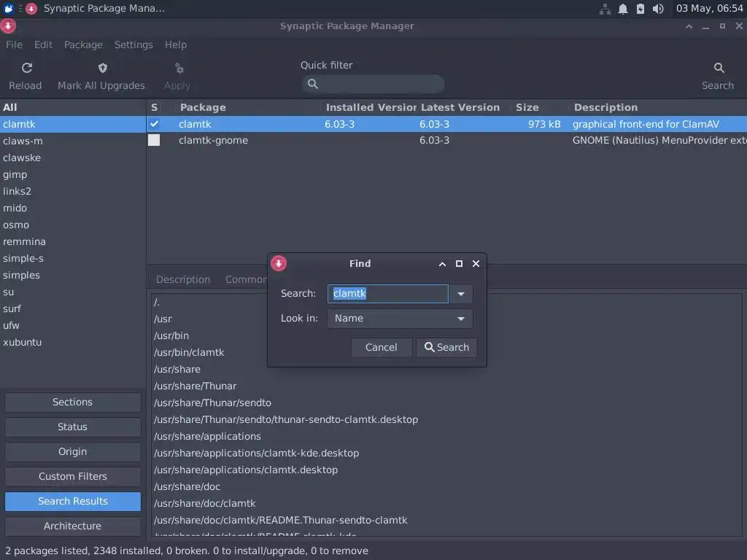
Task: Click the Quick filter magnifier icon
Action: pos(312,84)
